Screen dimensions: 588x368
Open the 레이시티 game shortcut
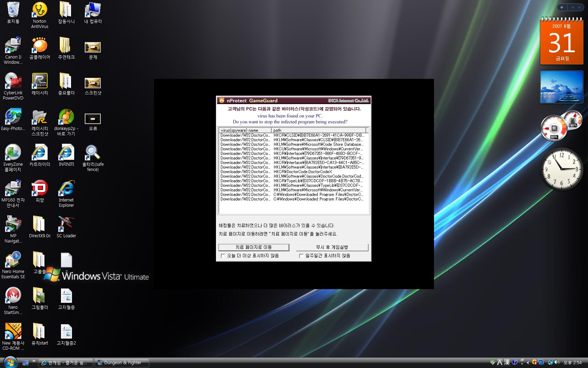coord(40,84)
